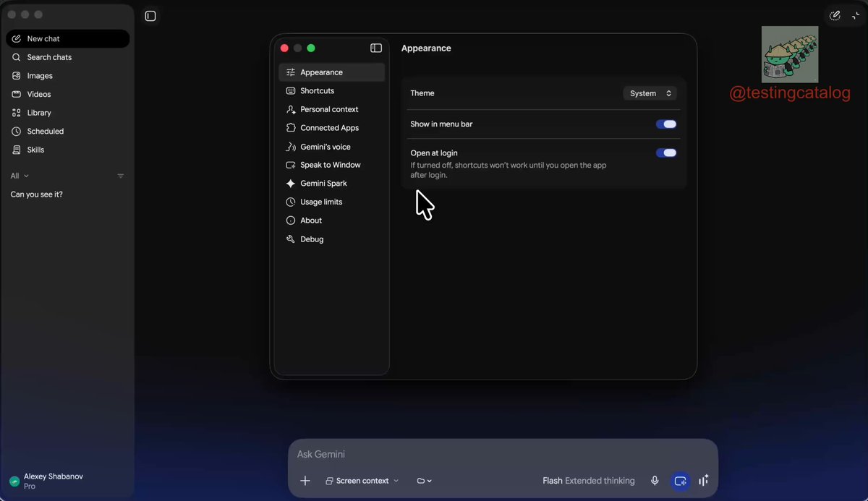Open Personal context settings
The width and height of the screenshot is (868, 501).
tap(331, 109)
